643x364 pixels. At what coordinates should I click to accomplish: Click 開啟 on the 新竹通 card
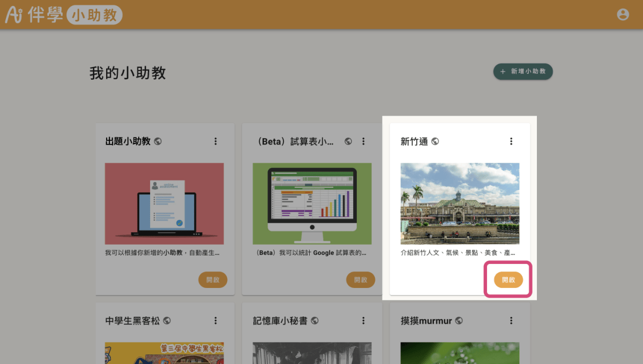coord(509,279)
